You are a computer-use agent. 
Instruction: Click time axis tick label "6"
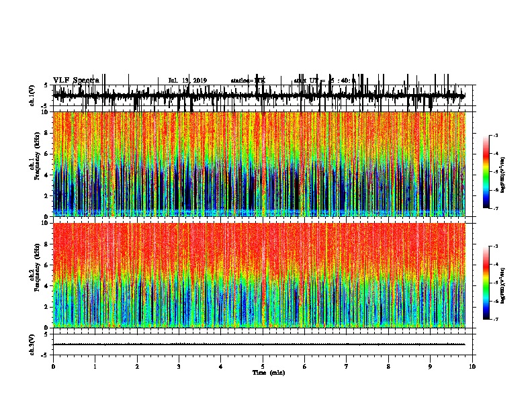point(305,367)
